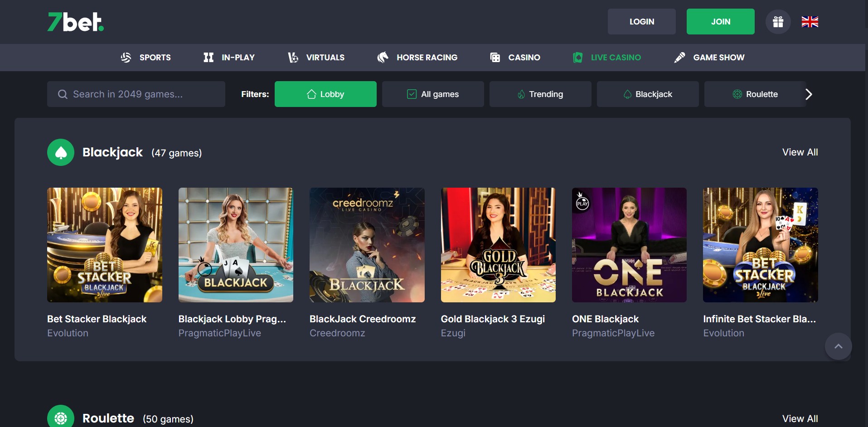Click the 7bet logo
Screen dimensions: 868x427
point(76,22)
